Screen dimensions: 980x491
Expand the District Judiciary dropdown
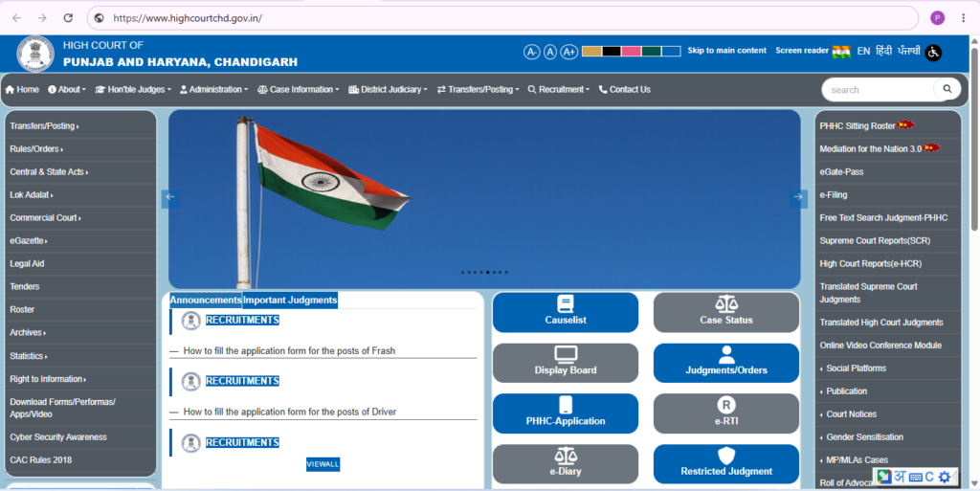[x=389, y=89]
